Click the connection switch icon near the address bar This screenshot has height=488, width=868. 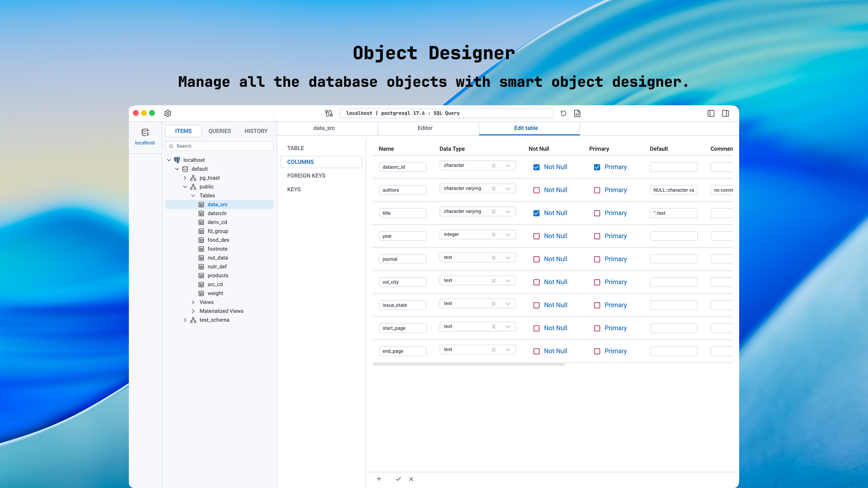point(329,113)
